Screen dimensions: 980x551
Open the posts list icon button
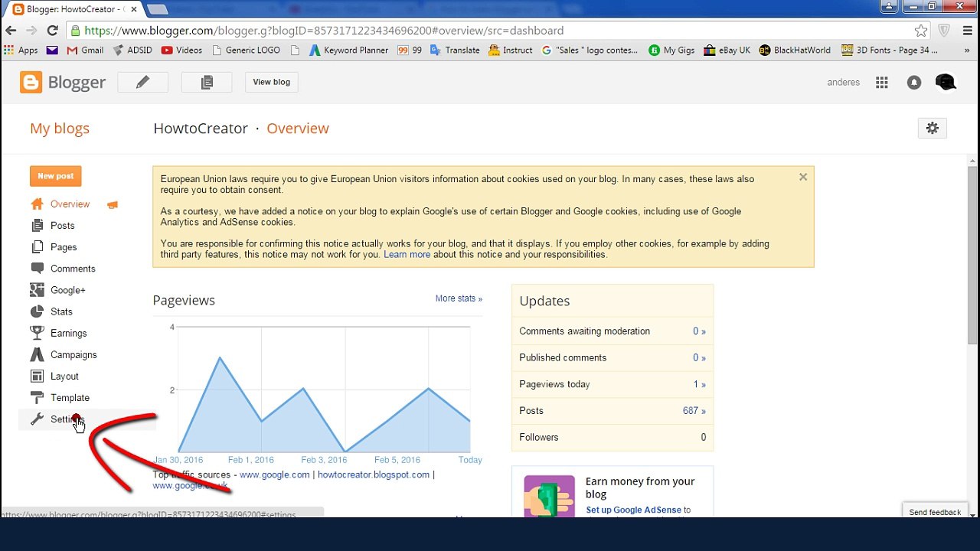click(x=207, y=82)
